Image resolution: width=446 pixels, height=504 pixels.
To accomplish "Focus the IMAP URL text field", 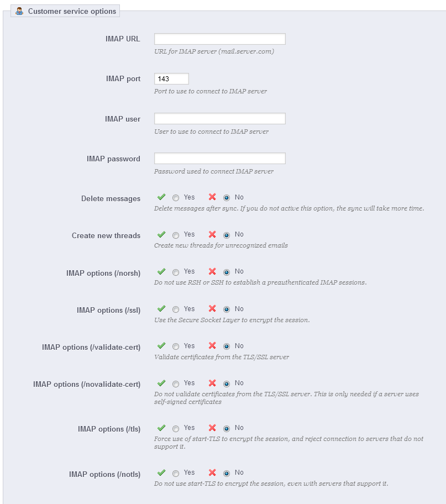I will pyautogui.click(x=220, y=39).
